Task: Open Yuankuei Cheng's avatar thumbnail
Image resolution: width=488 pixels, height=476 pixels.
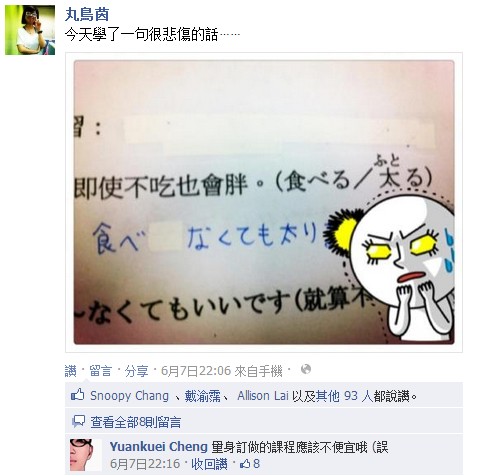Action: click(x=86, y=455)
